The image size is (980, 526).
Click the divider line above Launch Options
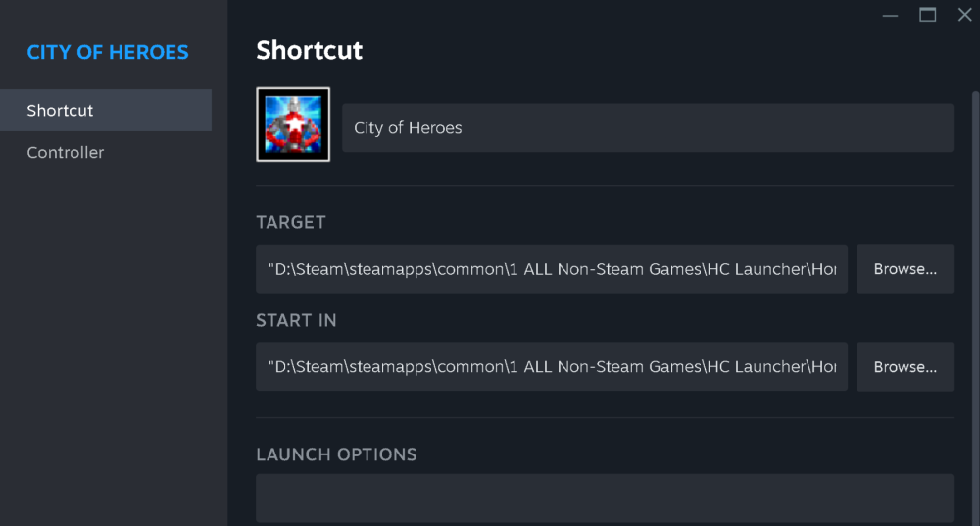(x=604, y=418)
